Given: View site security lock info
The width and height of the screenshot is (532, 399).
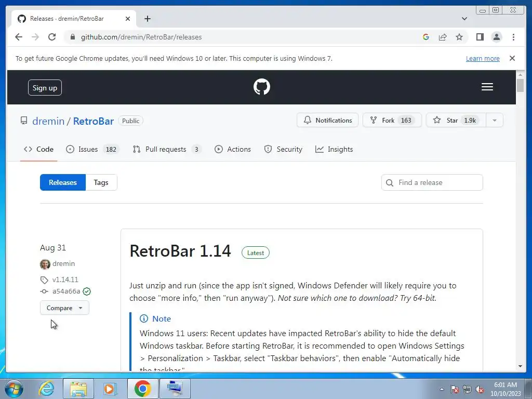Looking at the screenshot, I should (x=72, y=37).
